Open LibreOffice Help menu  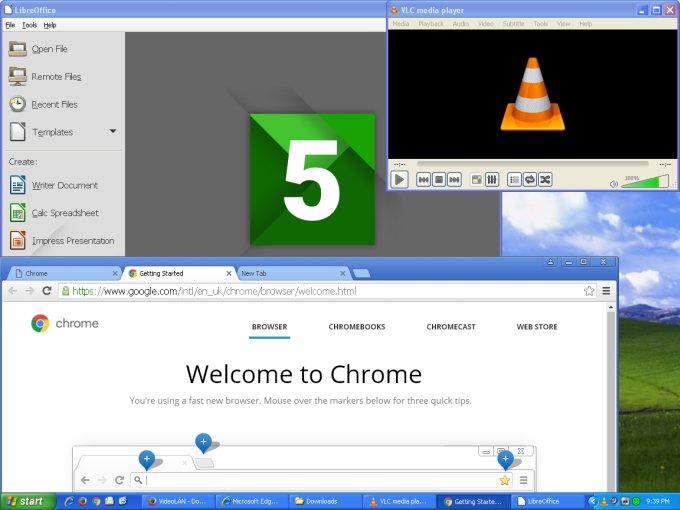click(x=50, y=25)
